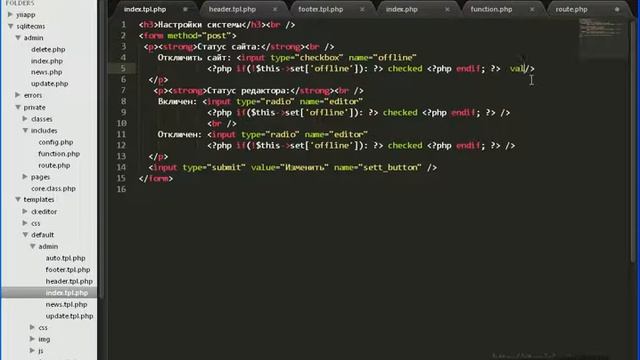Open route.php in sidebar tree
The image size is (640, 360).
54,165
